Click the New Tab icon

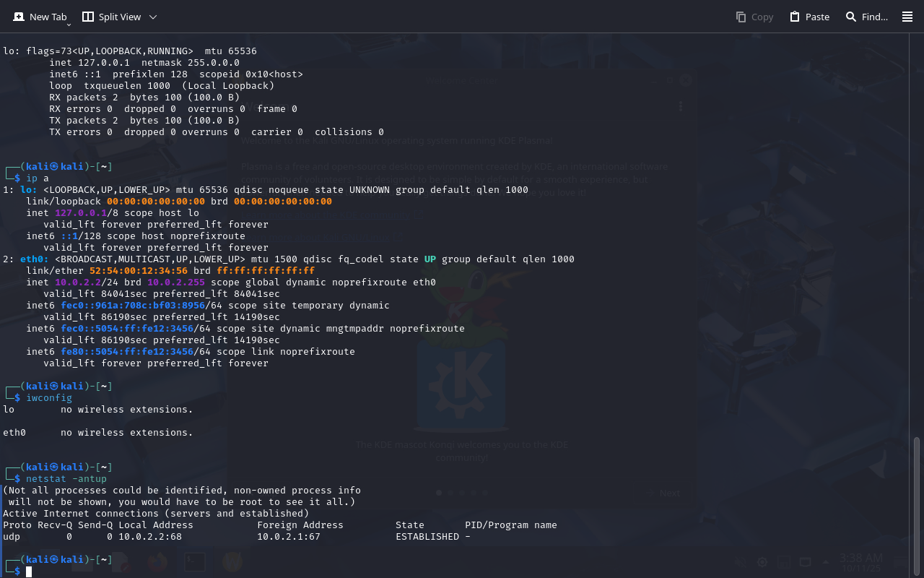[x=19, y=17]
